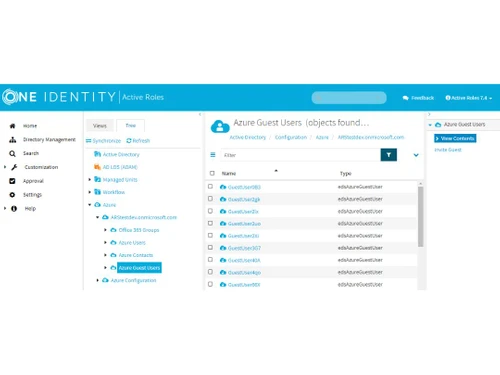The height and width of the screenshot is (375, 500).
Task: Open Directory Management in the sidebar
Action: [x=49, y=140]
